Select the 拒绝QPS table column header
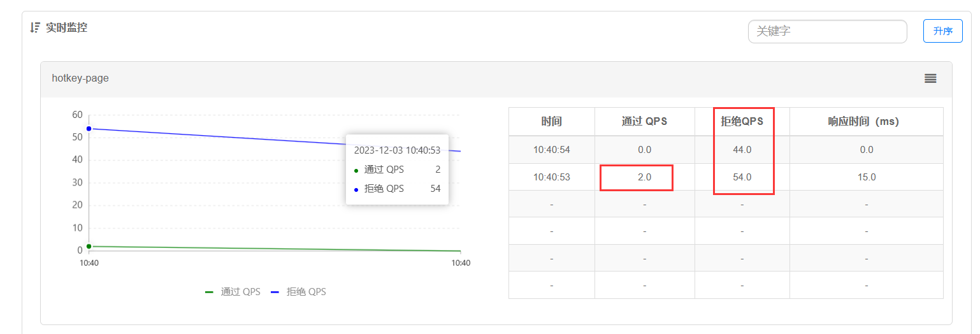 (742, 121)
